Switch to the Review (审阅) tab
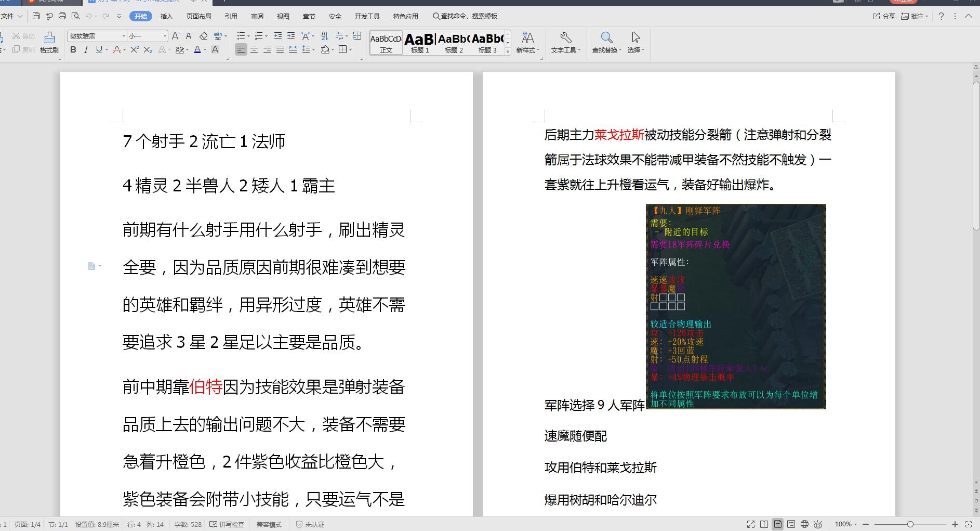The width and height of the screenshot is (980, 531). [257, 16]
